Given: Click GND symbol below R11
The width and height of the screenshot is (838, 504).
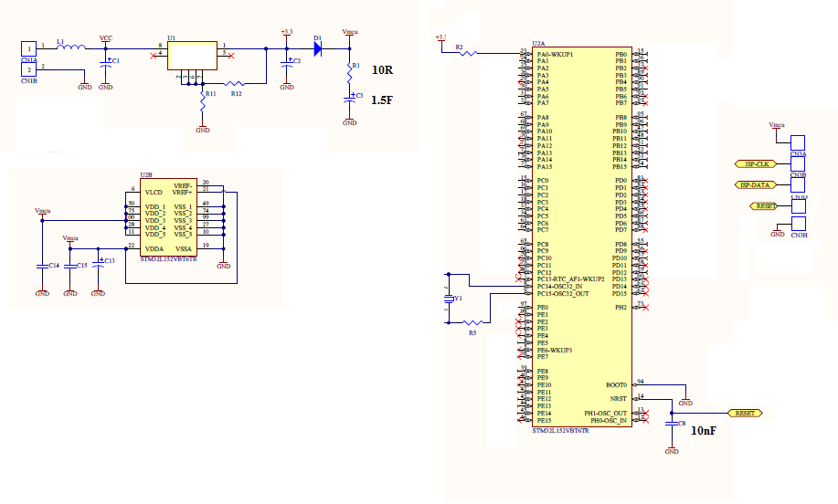Looking at the screenshot, I should [203, 129].
